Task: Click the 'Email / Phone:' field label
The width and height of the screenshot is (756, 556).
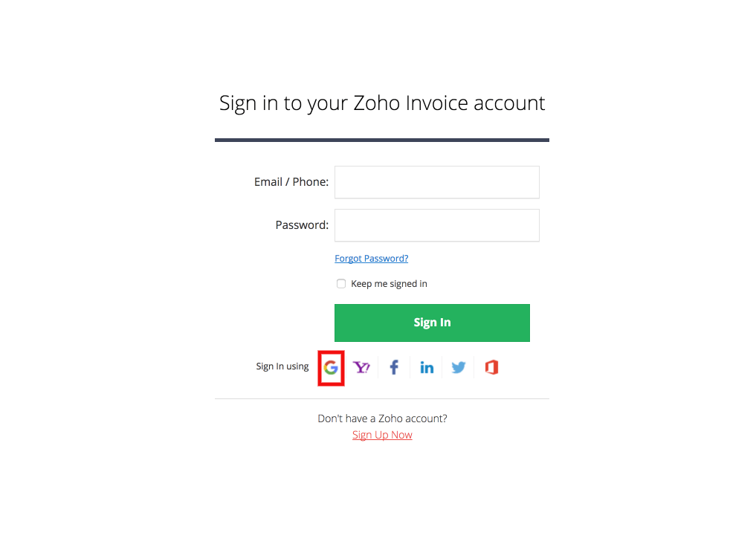Action: click(291, 182)
